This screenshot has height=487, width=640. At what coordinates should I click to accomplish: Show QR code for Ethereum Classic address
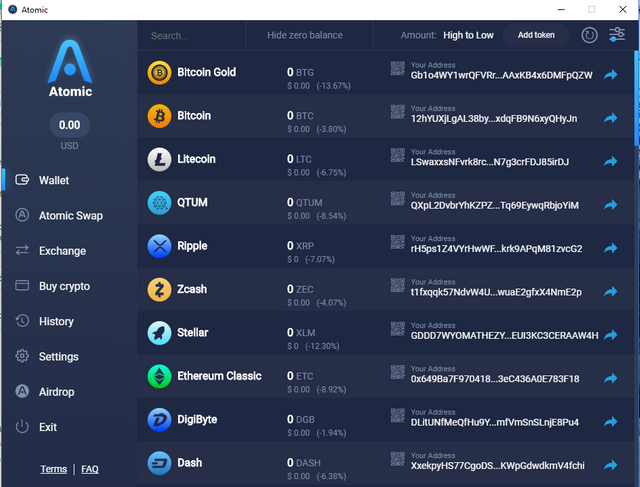click(398, 371)
